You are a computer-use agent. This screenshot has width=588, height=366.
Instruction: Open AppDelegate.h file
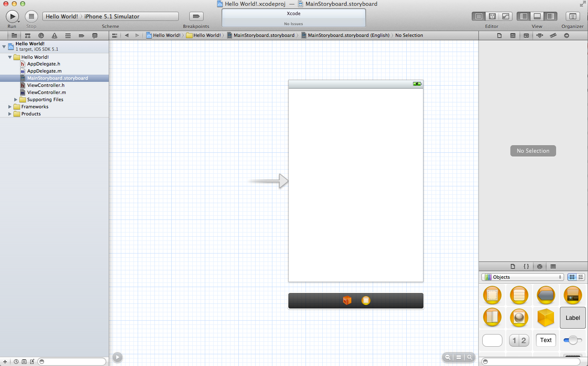click(44, 64)
